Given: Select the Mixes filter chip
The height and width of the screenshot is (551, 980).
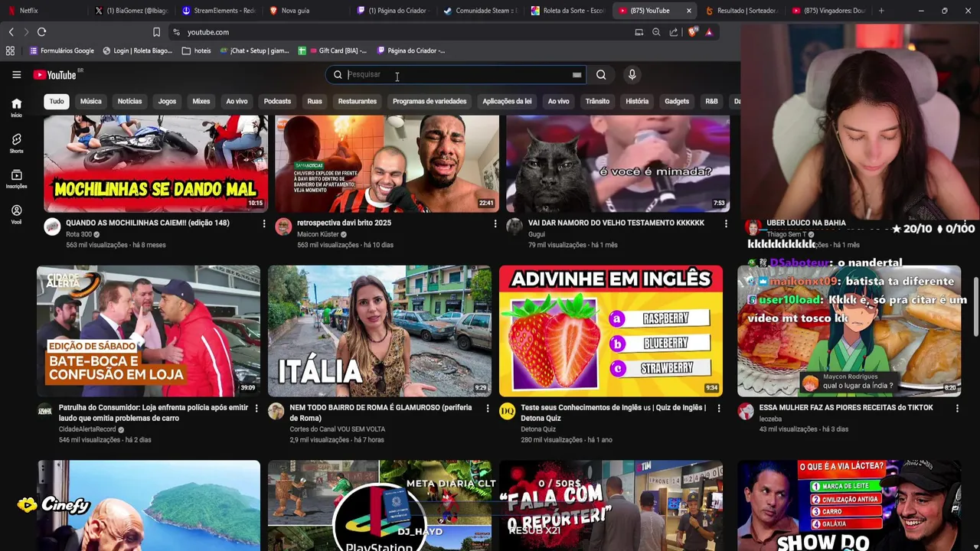Looking at the screenshot, I should (x=201, y=101).
